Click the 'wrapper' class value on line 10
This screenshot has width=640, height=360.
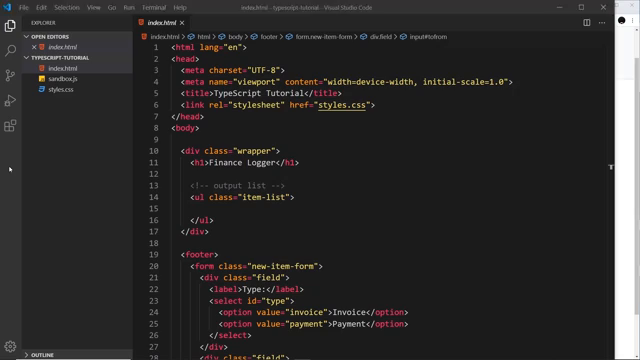[x=256, y=151]
